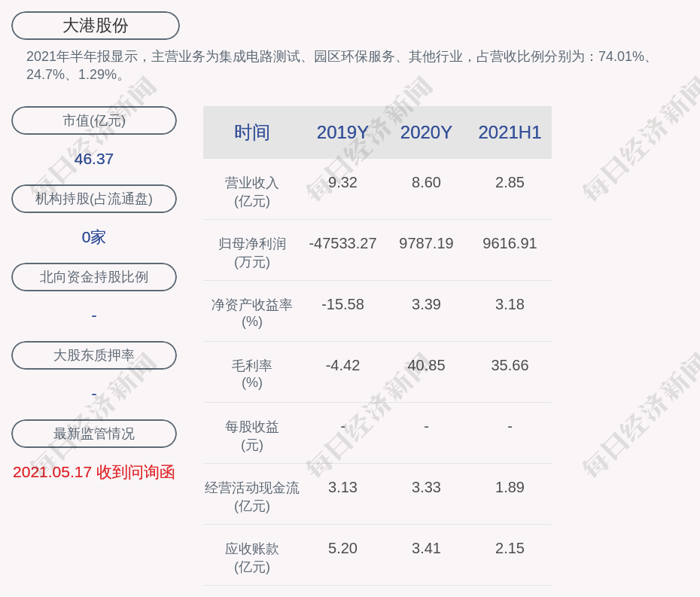Click the 营业收入(亿元) row label
Image resolution: width=700 pixels, height=597 pixels.
point(252,192)
